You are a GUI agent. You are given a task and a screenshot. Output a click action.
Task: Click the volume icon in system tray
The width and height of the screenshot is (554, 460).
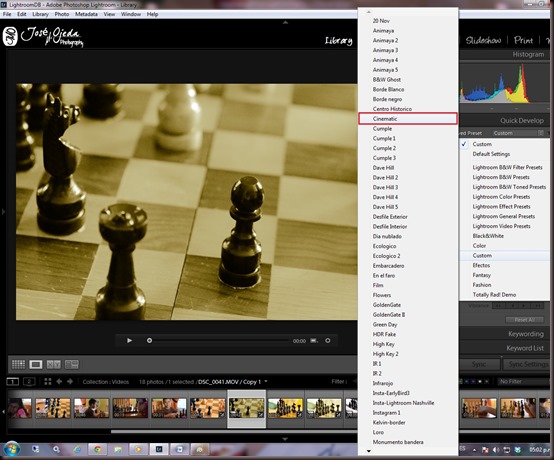pos(496,450)
